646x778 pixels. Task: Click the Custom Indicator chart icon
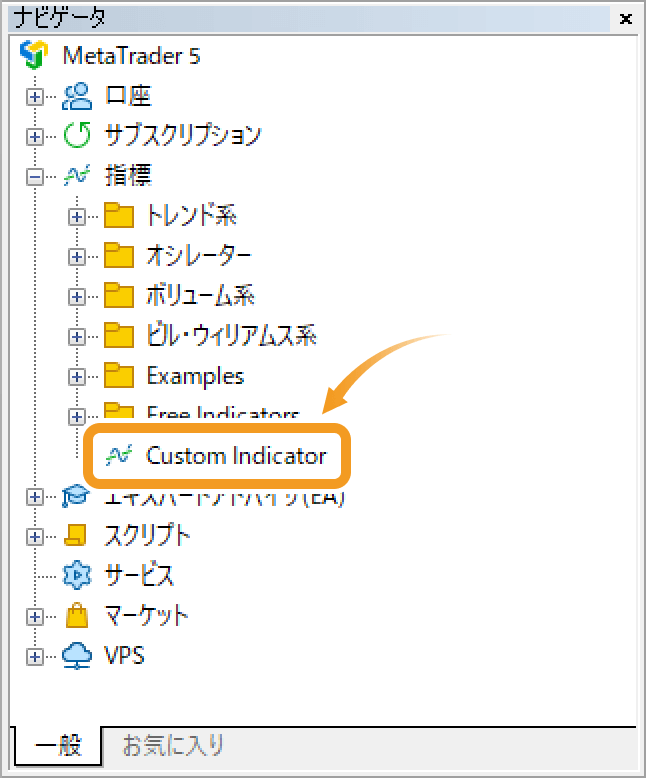point(119,455)
